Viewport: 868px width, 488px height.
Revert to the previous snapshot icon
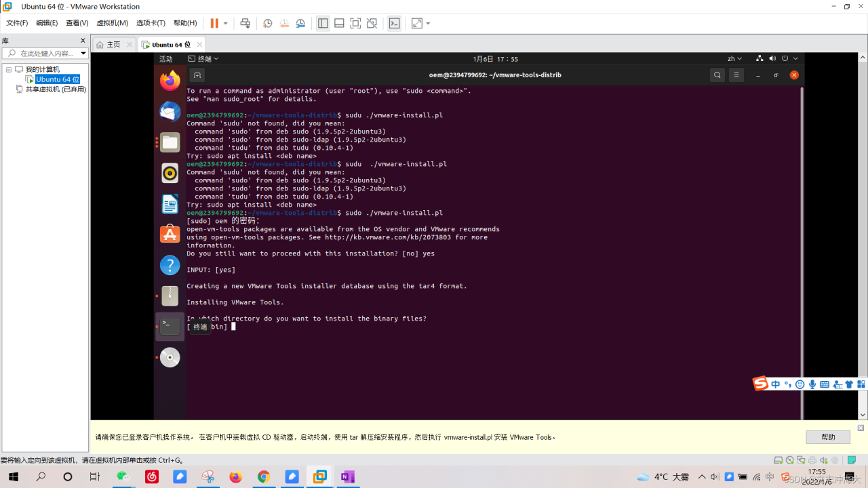[x=284, y=23]
